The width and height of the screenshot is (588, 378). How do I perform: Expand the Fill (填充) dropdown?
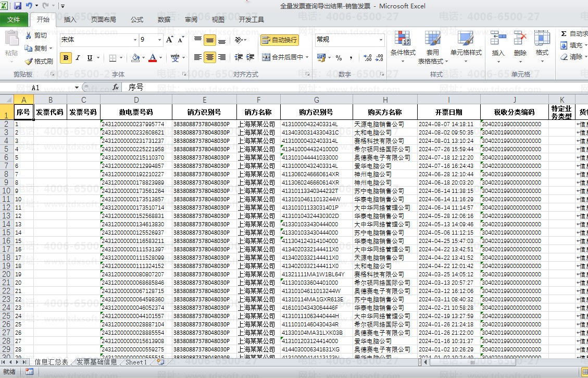(585, 45)
